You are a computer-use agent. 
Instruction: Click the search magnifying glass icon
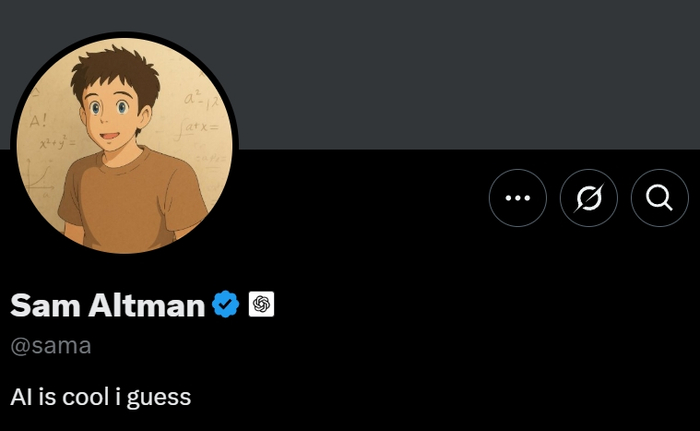tap(659, 198)
